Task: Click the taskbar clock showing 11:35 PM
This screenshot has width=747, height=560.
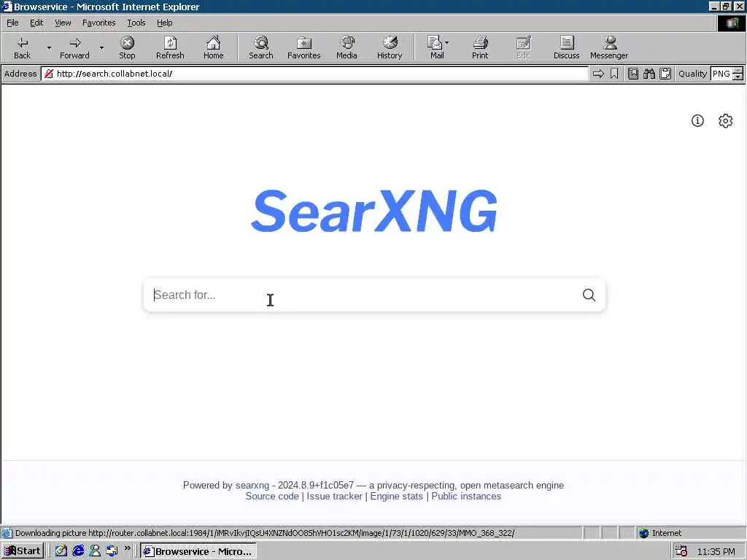Action: coord(716,551)
